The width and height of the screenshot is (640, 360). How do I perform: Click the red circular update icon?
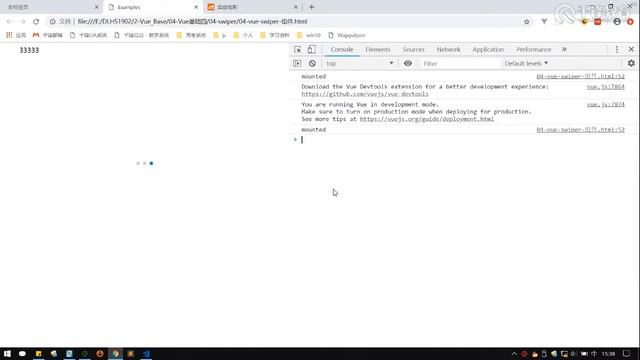(x=630, y=22)
